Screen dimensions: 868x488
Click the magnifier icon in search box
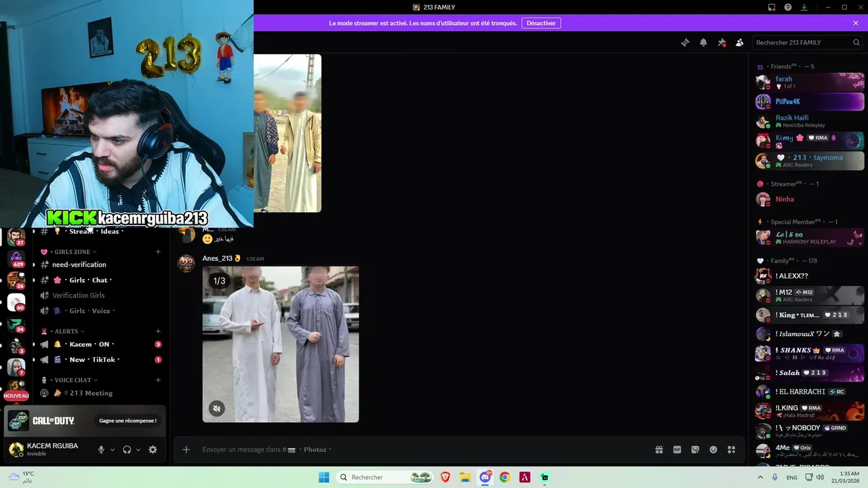click(856, 42)
